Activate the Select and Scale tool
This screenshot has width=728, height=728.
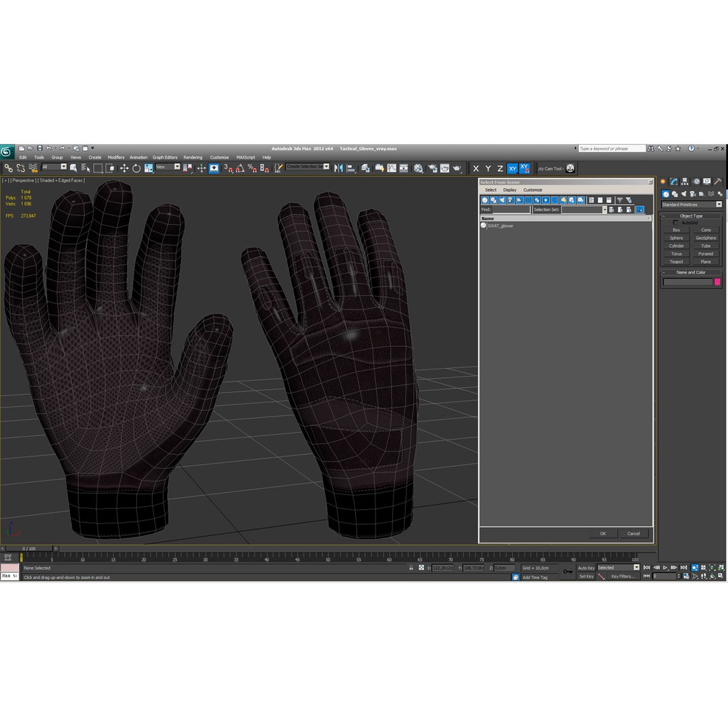click(148, 168)
